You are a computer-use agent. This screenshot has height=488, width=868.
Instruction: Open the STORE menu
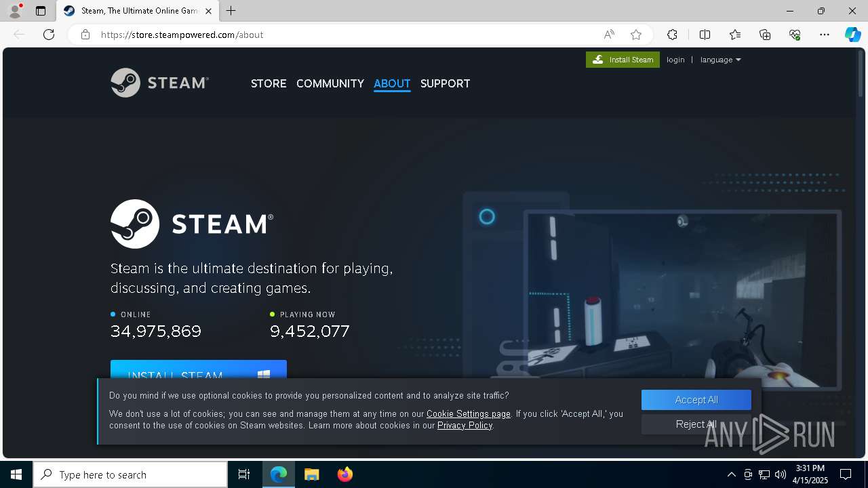pyautogui.click(x=269, y=83)
